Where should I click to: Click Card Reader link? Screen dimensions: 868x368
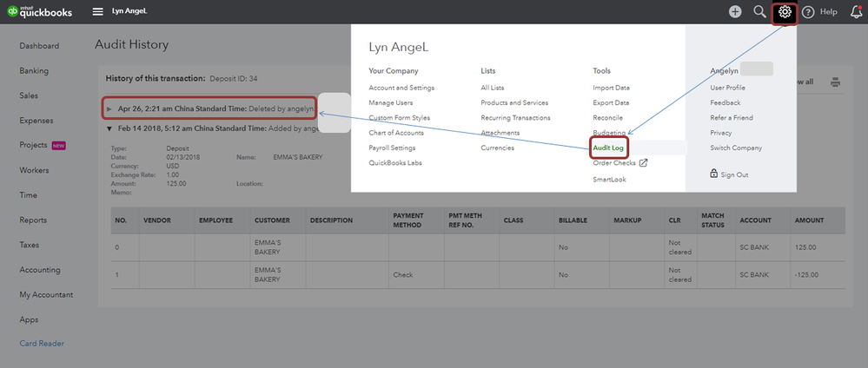point(42,344)
